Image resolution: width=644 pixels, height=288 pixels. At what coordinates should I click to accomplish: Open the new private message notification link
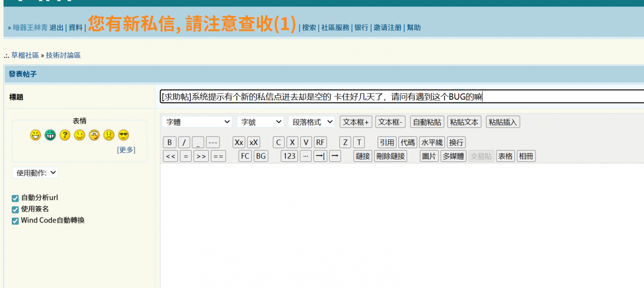pos(192,24)
